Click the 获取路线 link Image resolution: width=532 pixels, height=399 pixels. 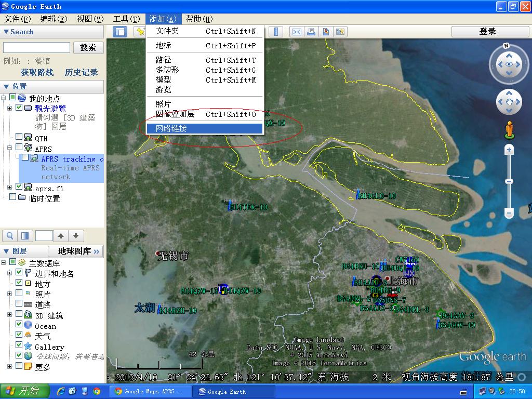pyautogui.click(x=37, y=72)
